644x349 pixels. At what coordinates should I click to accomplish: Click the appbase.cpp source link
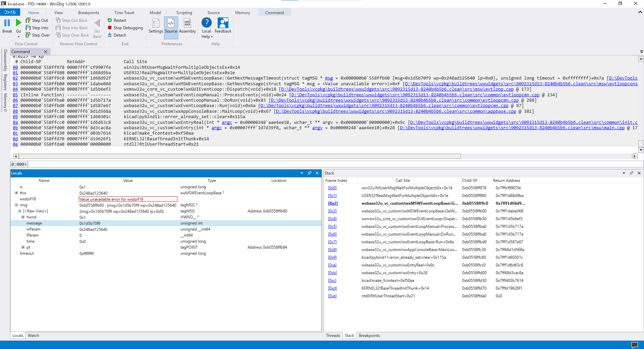click(x=396, y=111)
